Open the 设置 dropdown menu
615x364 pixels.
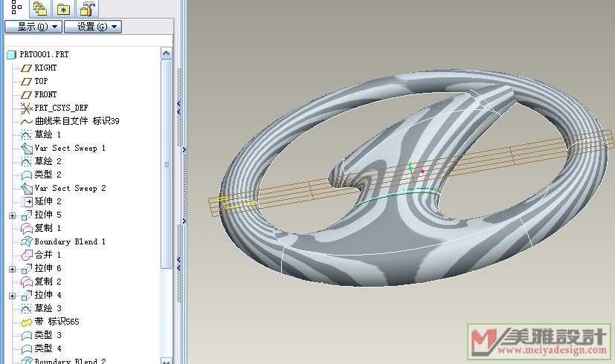click(93, 27)
